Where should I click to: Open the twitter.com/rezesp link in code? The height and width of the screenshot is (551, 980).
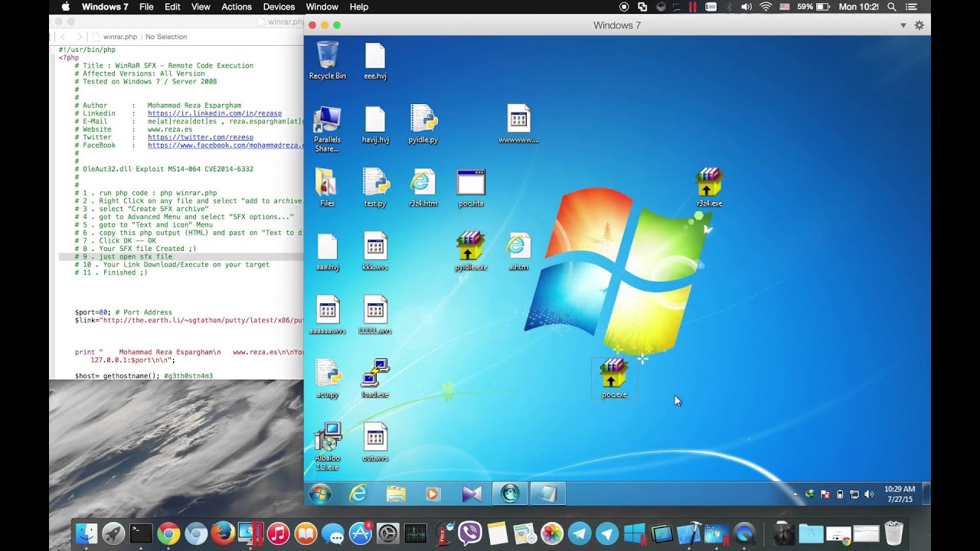pos(201,138)
